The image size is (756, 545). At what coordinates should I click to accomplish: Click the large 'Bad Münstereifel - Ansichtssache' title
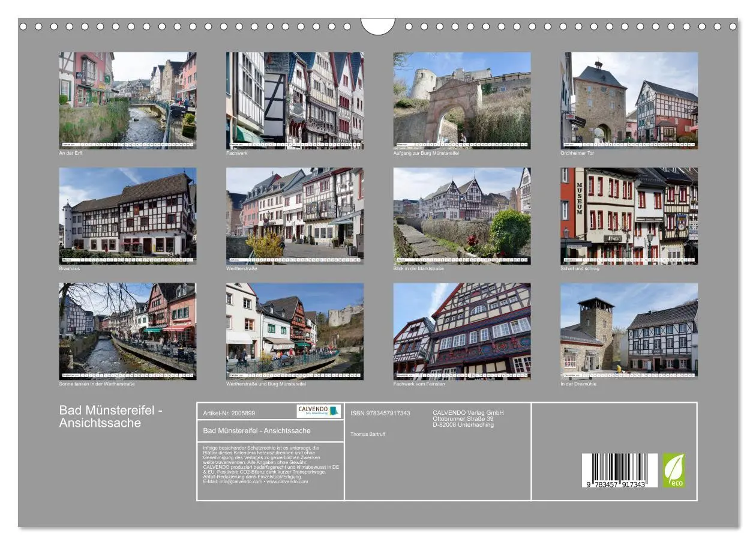tap(111, 417)
